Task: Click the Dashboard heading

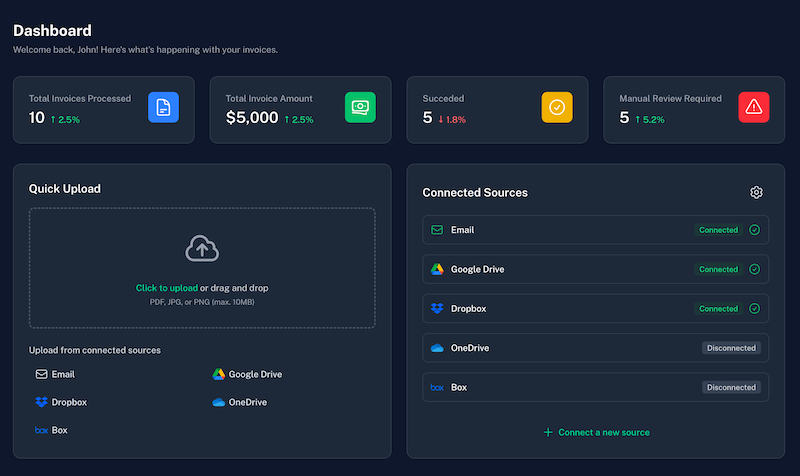Action: [52, 31]
